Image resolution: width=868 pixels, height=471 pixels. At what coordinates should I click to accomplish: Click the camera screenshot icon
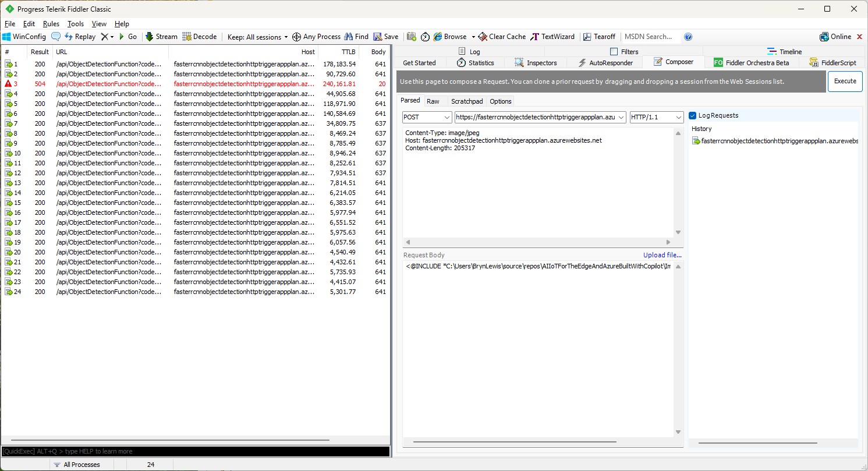pos(412,37)
